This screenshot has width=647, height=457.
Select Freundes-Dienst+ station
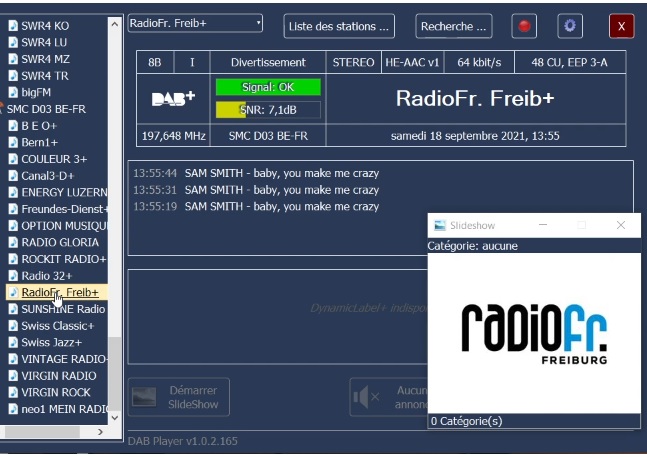[x=64, y=209]
